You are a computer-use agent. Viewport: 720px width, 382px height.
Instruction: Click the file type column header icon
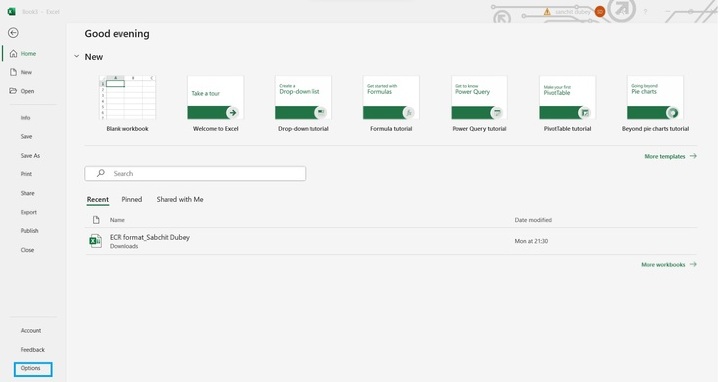pyautogui.click(x=96, y=220)
